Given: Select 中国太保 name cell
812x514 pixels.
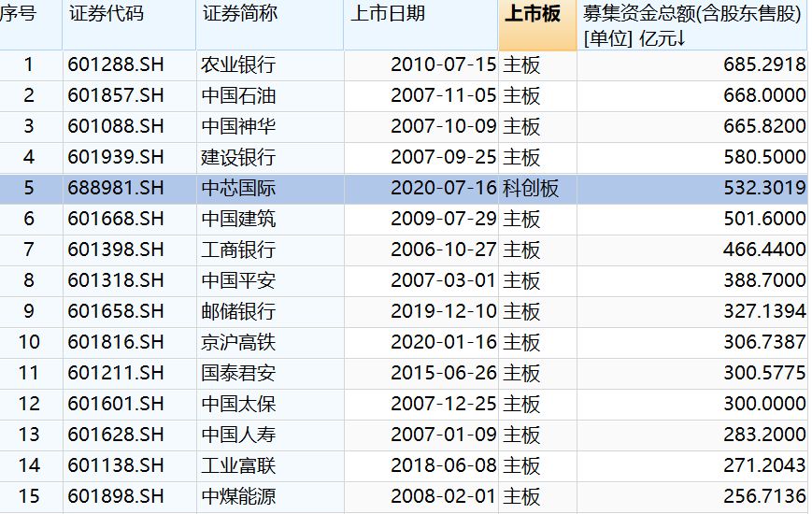Looking at the screenshot, I should point(270,404).
